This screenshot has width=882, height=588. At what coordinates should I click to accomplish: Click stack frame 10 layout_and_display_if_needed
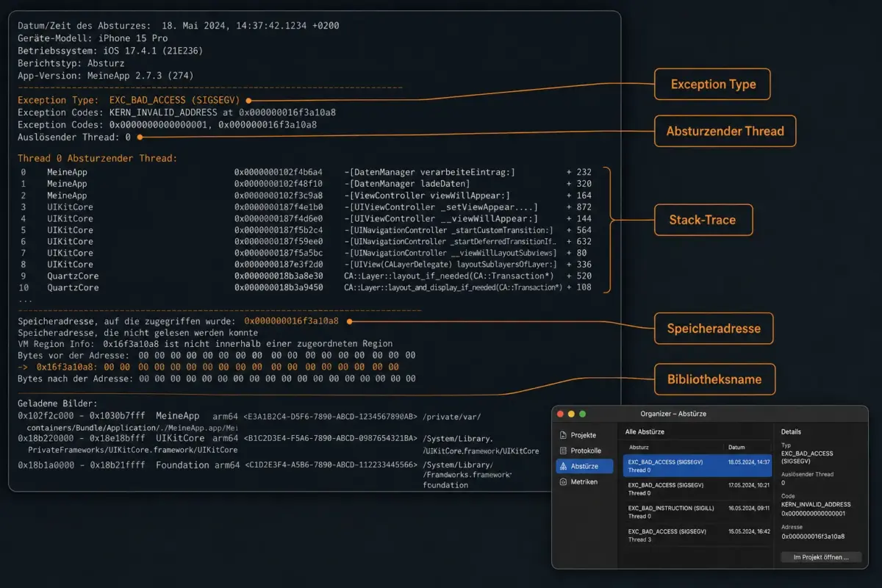[306, 287]
